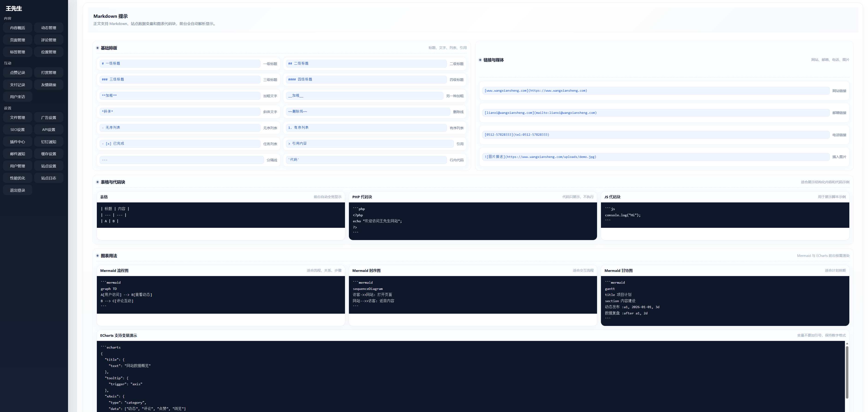Click the 链接与媒体 section heading
Image resolution: width=868 pixels, height=412 pixels.
click(493, 60)
